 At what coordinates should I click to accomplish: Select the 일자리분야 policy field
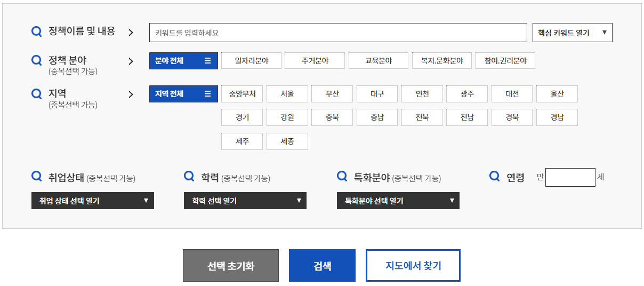(x=251, y=61)
